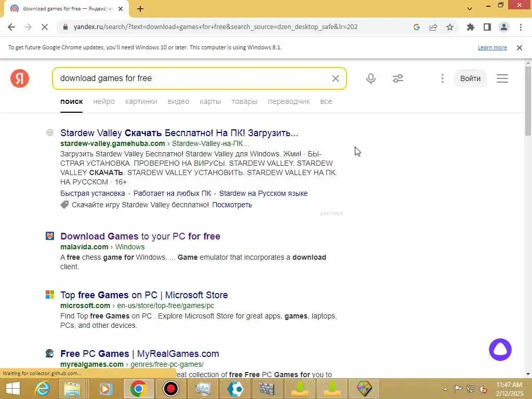Open the Yandex hamburger menu
The image size is (532, 399).
click(x=502, y=78)
